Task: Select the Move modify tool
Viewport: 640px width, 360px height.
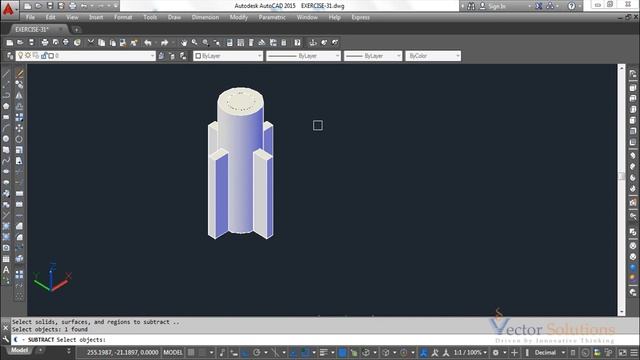Action: click(x=19, y=128)
